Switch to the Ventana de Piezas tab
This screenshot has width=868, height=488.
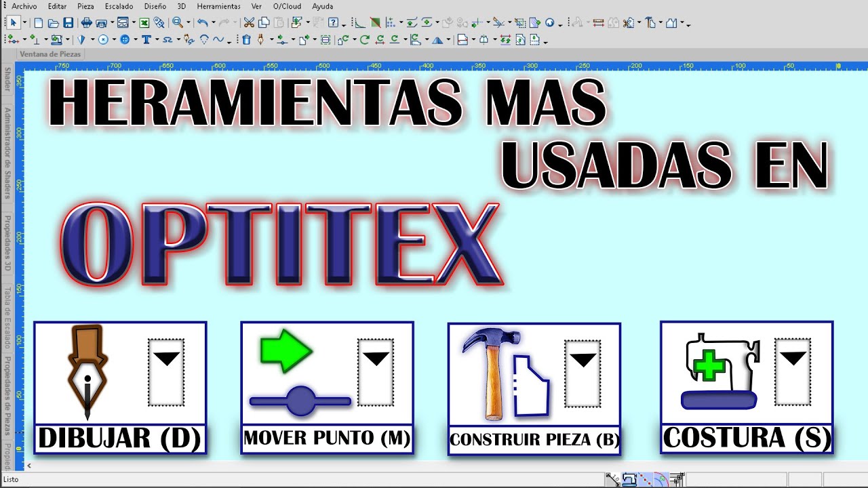click(x=51, y=54)
